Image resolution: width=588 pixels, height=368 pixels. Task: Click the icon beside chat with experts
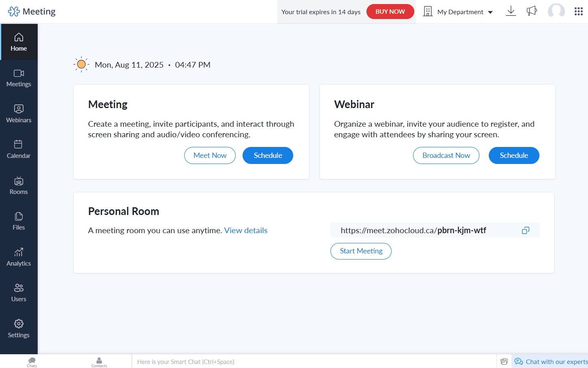click(x=504, y=362)
